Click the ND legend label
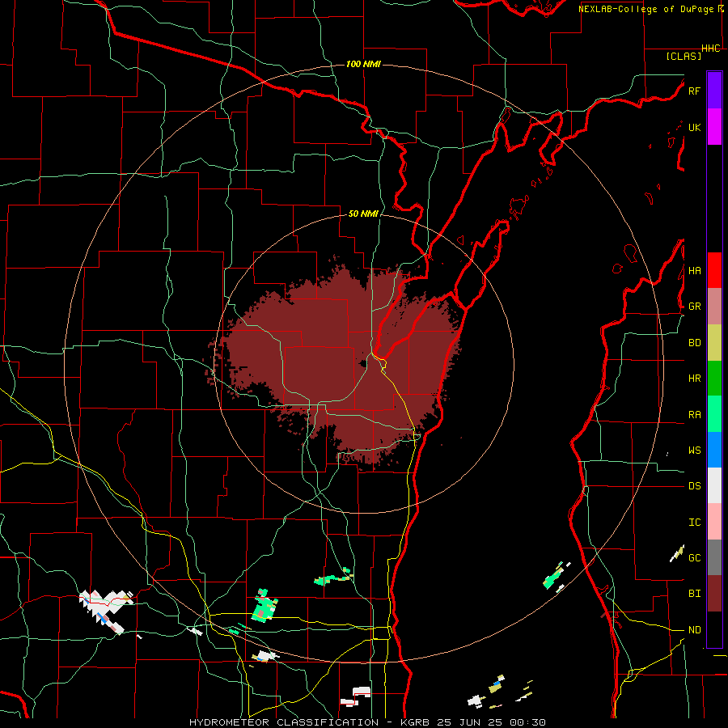 [x=694, y=630]
